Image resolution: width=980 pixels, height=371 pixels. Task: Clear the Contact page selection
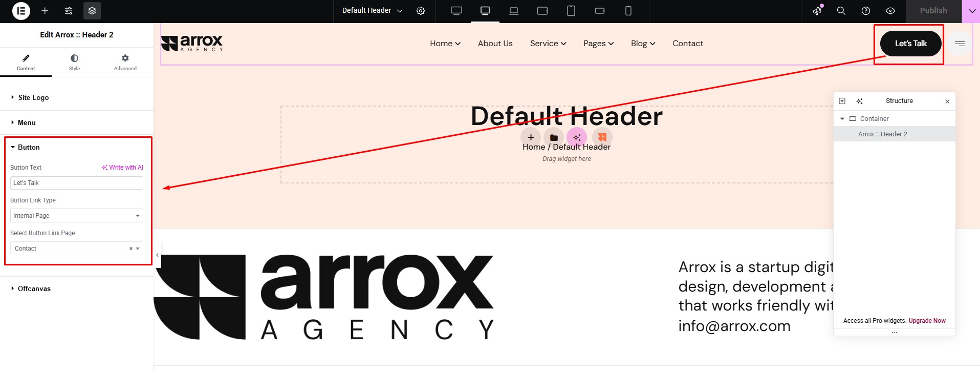131,249
